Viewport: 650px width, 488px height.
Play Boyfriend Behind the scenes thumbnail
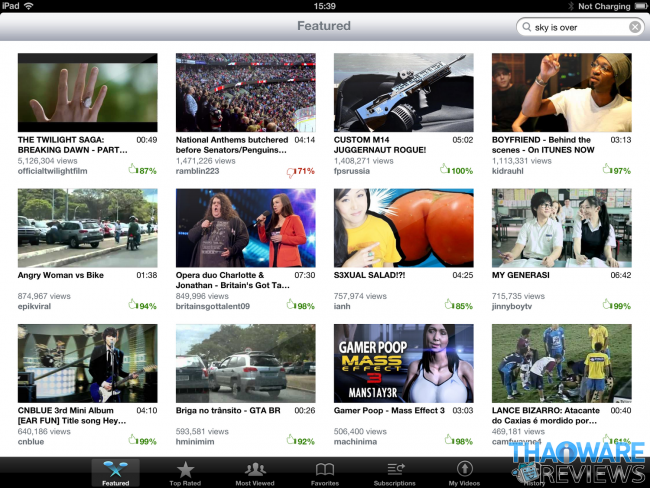(x=562, y=92)
